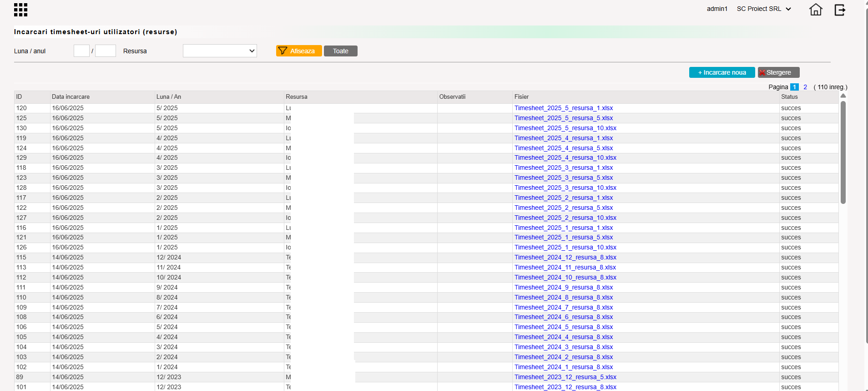Go to the home page icon
The width and height of the screenshot is (868, 391).
click(816, 10)
